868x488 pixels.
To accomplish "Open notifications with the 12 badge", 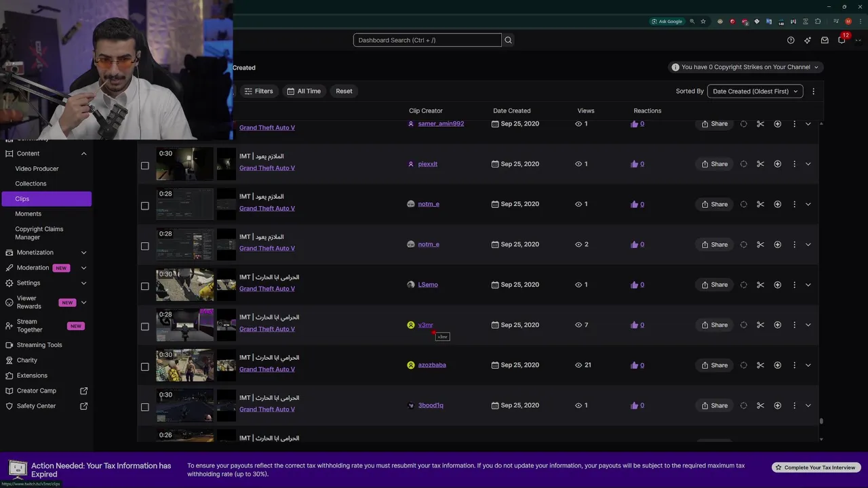I will 842,39.
